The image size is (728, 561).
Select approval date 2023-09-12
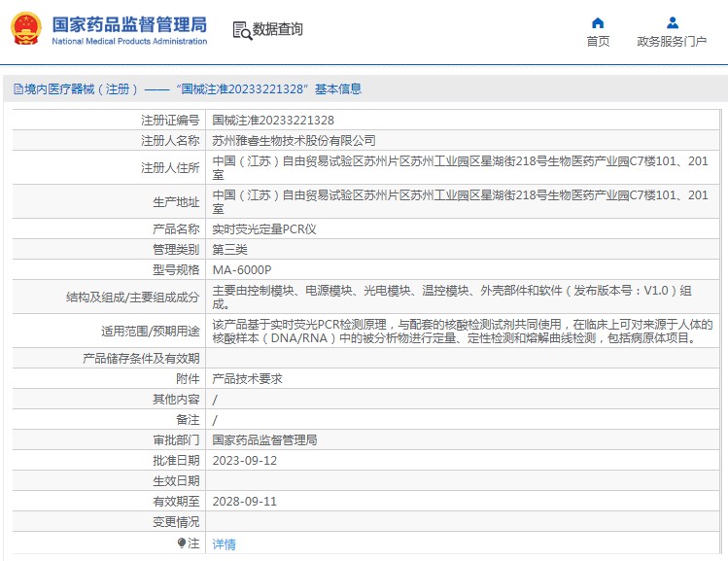tap(245, 460)
